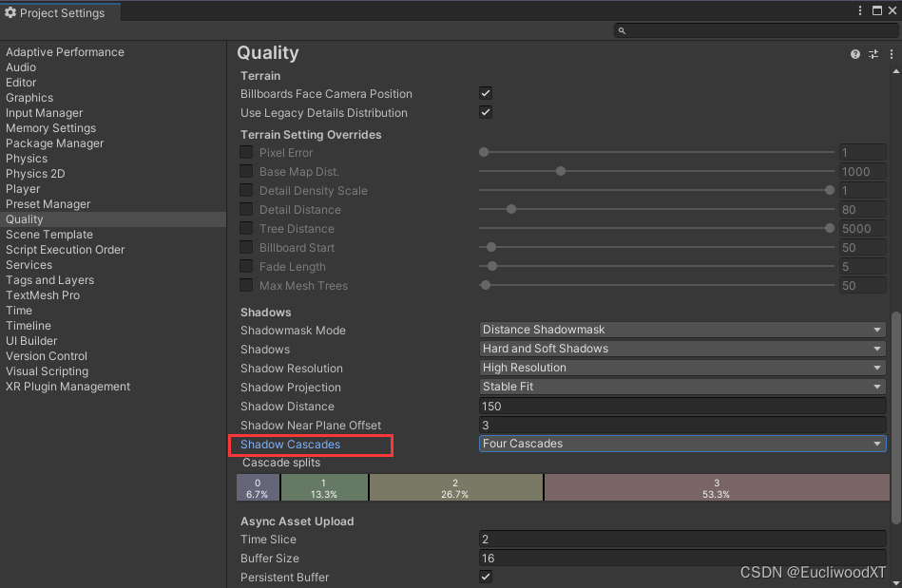This screenshot has width=902, height=588.
Task: Open Version Control settings category
Action: [47, 356]
